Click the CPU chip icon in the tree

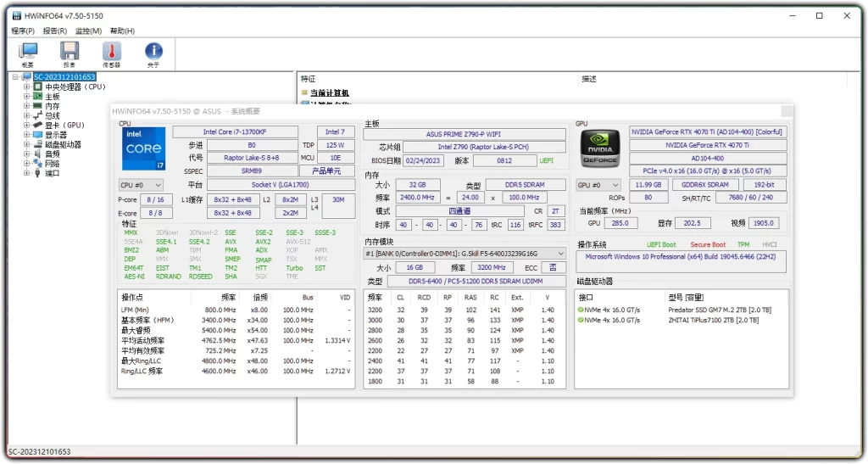tap(37, 87)
